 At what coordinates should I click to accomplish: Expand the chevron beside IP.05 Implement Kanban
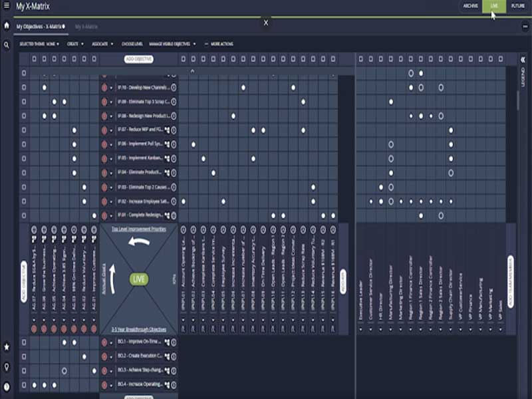(x=110, y=158)
